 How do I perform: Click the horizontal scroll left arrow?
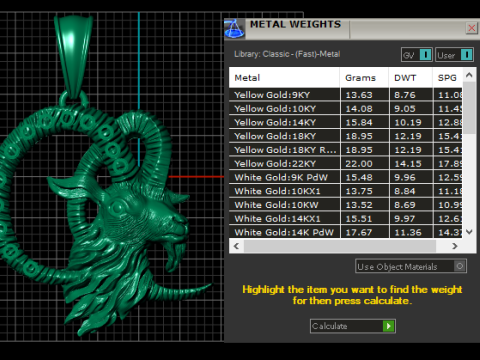[236, 246]
